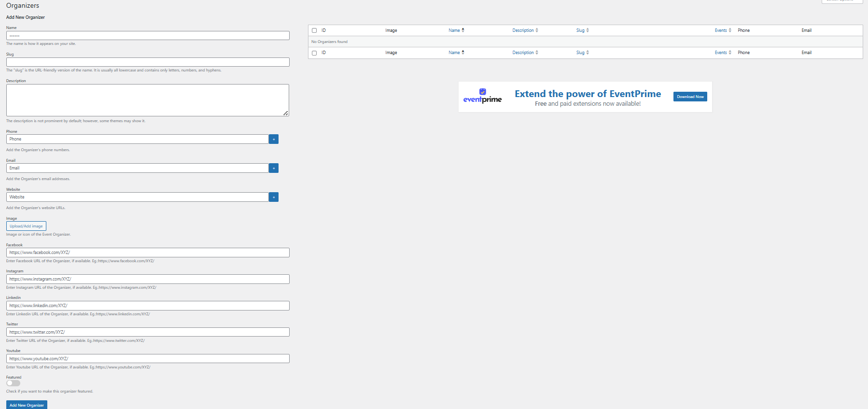The height and width of the screenshot is (409, 868).
Task: Click the Phone input field
Action: coord(138,139)
